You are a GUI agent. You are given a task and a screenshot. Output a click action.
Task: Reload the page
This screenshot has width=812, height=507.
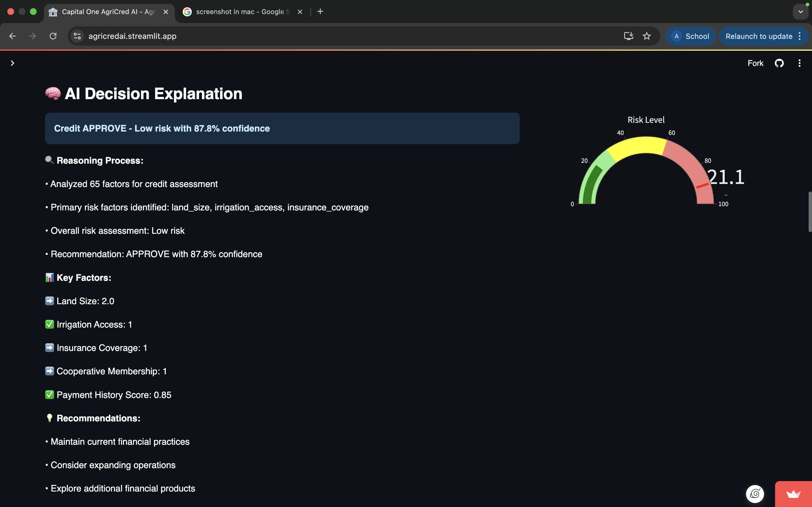coord(53,36)
